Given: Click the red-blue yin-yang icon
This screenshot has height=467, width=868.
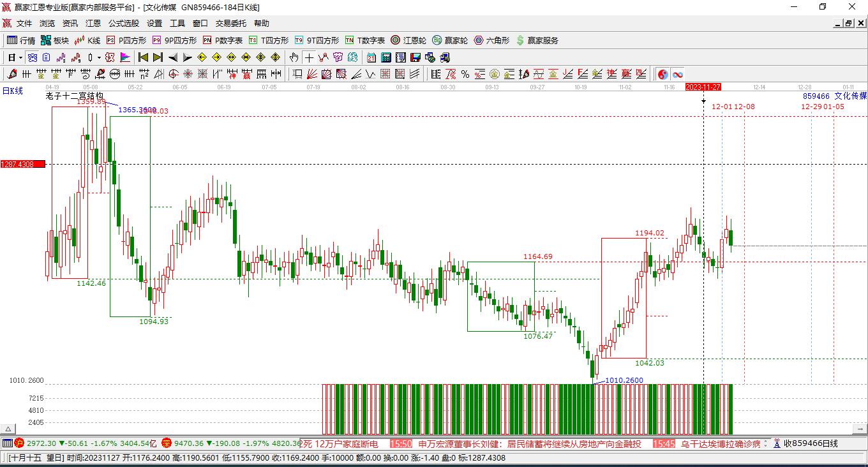Looking at the screenshot, I should (x=662, y=74).
